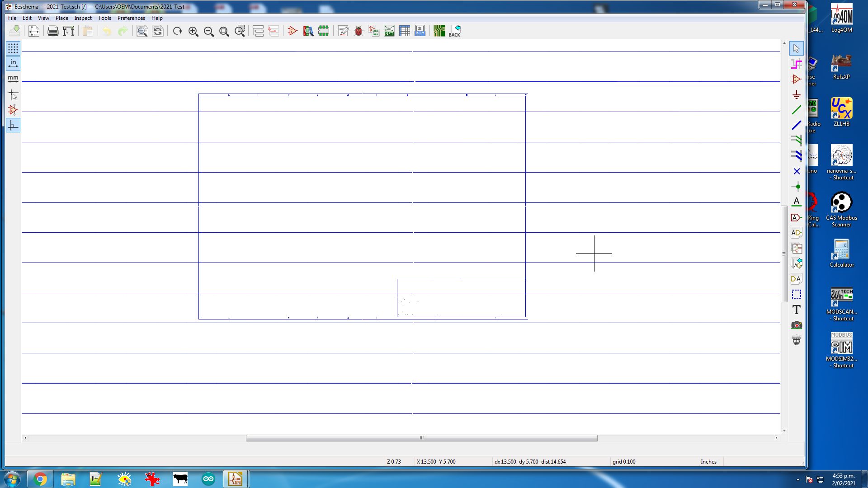Open Find and Replace tool
The height and width of the screenshot is (488, 868).
(157, 31)
